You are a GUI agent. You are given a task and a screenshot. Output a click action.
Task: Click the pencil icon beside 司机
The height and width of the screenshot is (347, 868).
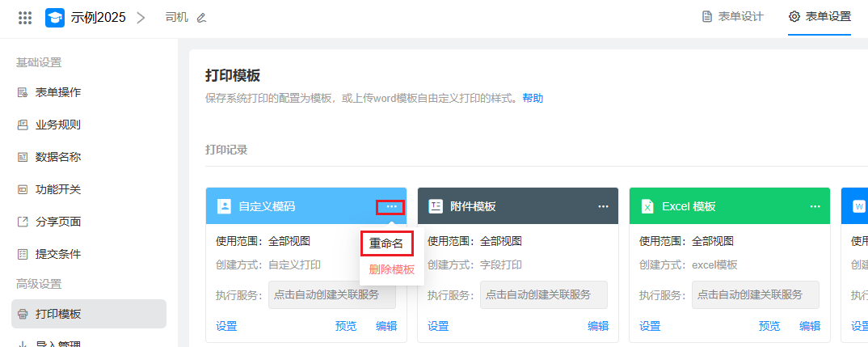click(201, 17)
